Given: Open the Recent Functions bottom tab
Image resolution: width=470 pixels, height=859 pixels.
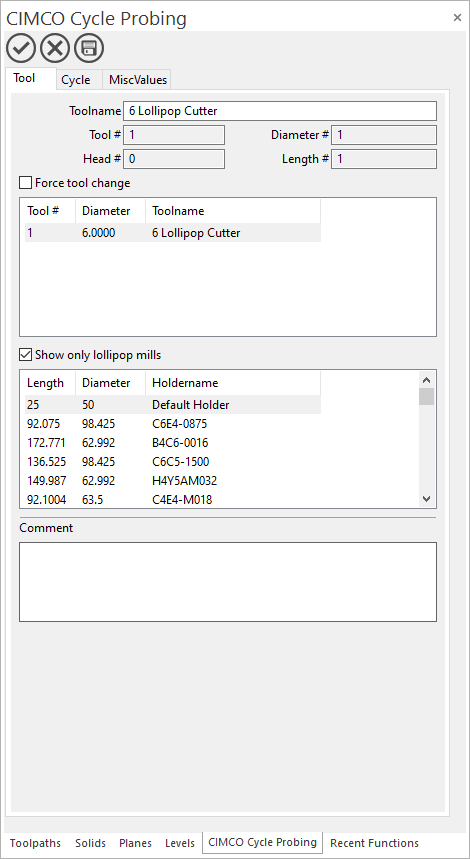Looking at the screenshot, I should pyautogui.click(x=374, y=843).
